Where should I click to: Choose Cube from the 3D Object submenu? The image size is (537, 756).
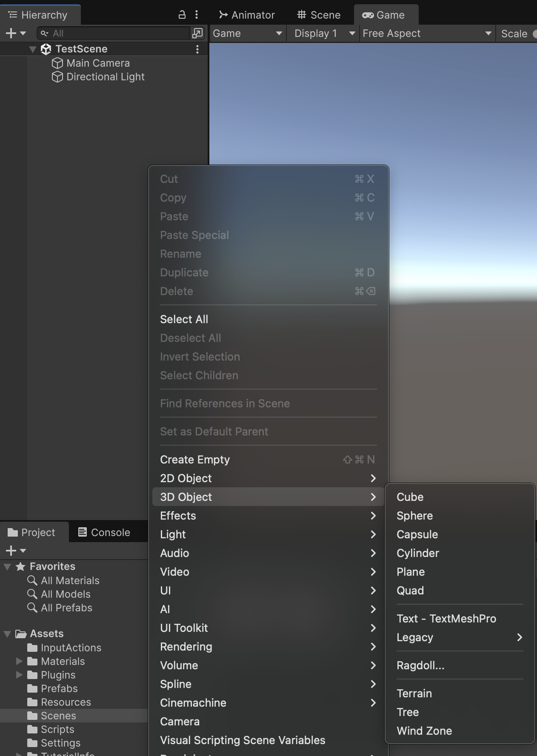click(x=410, y=497)
